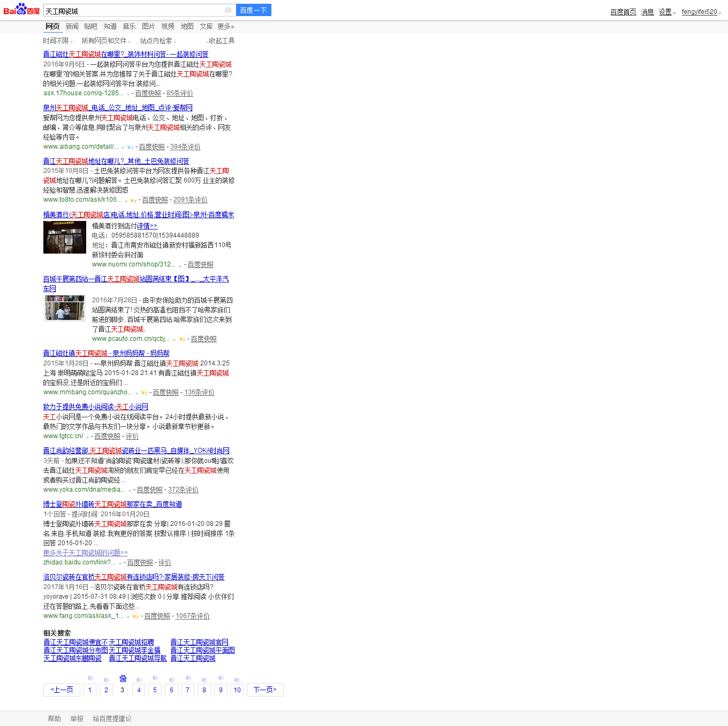
Task: Click the V verification icon beside www.mmbang.com URL
Action: (x=144, y=393)
